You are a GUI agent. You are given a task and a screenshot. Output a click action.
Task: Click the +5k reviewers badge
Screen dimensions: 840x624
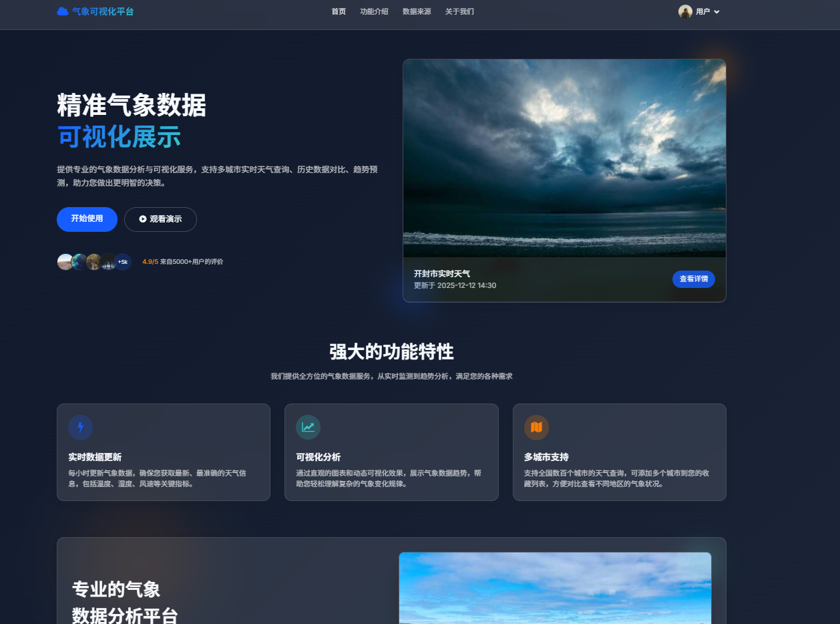pos(123,262)
